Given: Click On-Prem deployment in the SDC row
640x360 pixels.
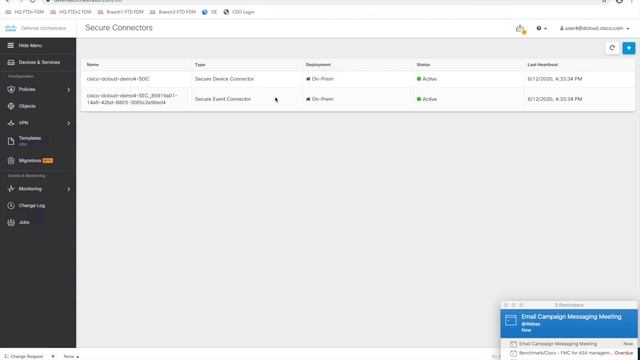Looking at the screenshot, I should [320, 79].
